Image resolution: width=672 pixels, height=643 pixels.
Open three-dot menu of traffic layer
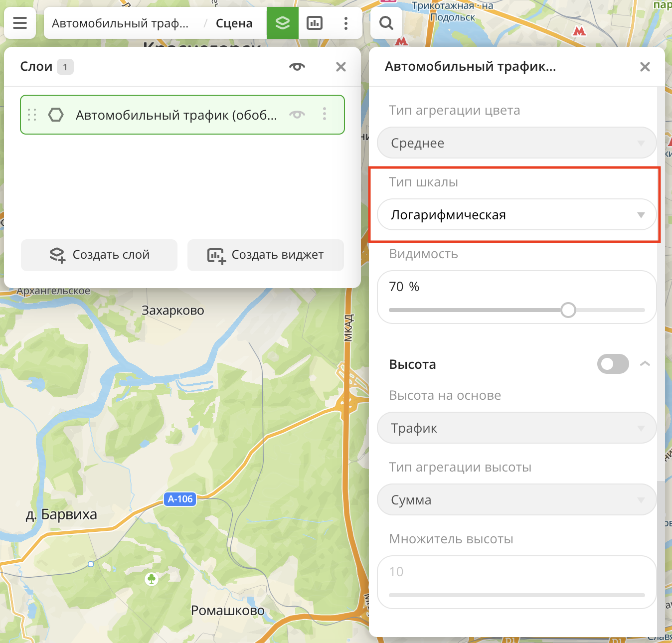click(325, 114)
